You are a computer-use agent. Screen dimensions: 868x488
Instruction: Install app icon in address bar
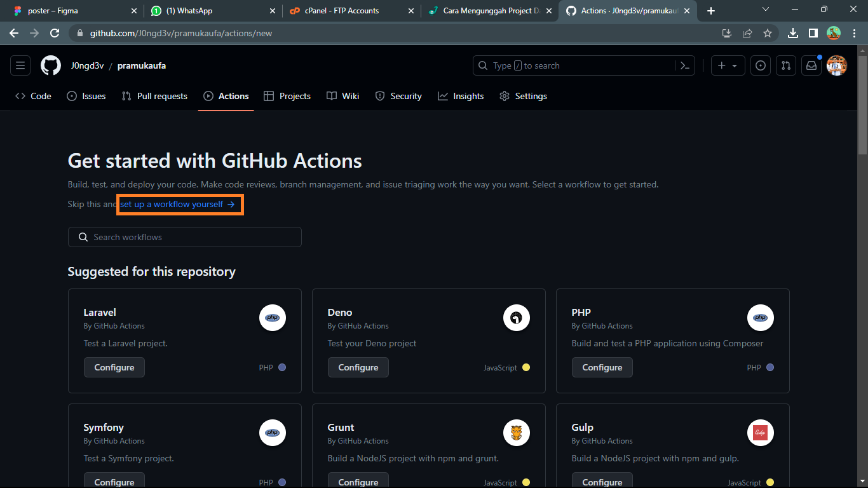(727, 33)
